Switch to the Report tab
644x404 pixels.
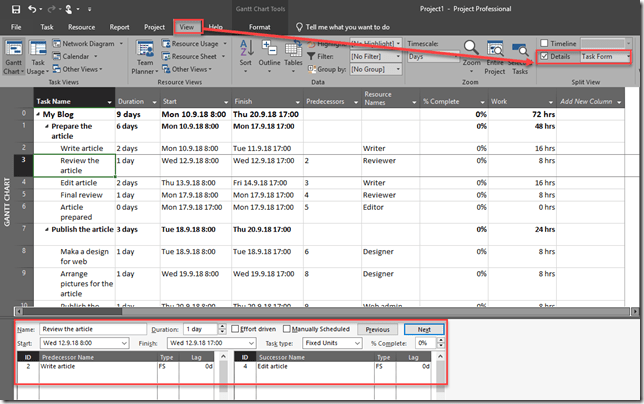(119, 27)
